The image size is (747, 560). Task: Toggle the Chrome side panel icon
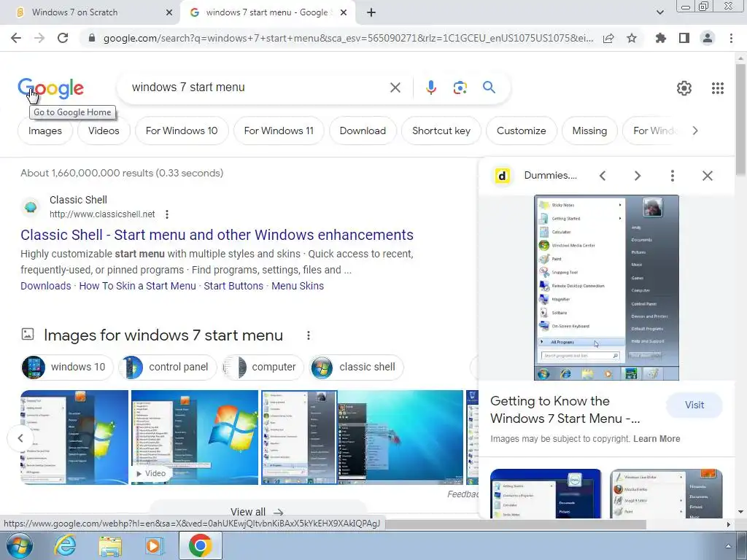tap(684, 38)
